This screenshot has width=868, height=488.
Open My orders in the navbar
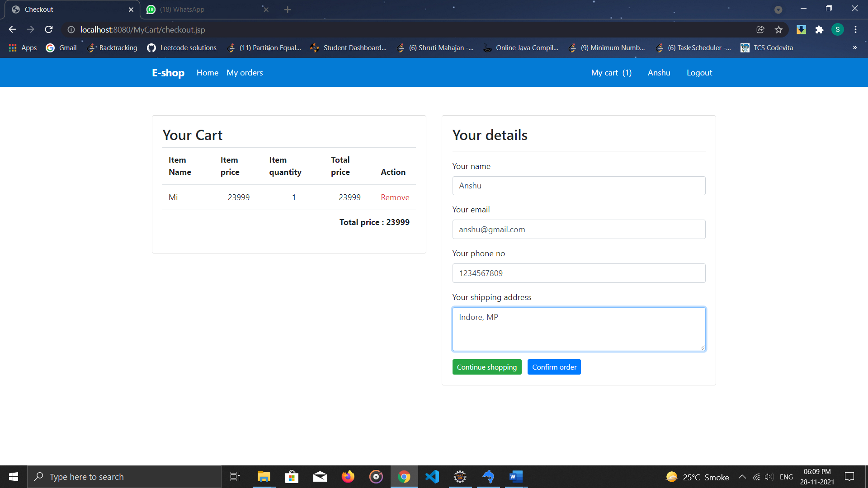tap(245, 73)
